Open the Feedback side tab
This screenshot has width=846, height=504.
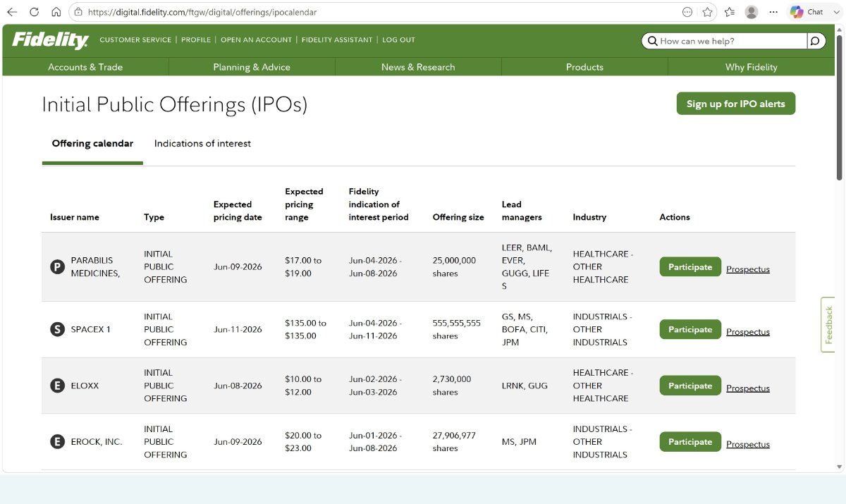(828, 324)
